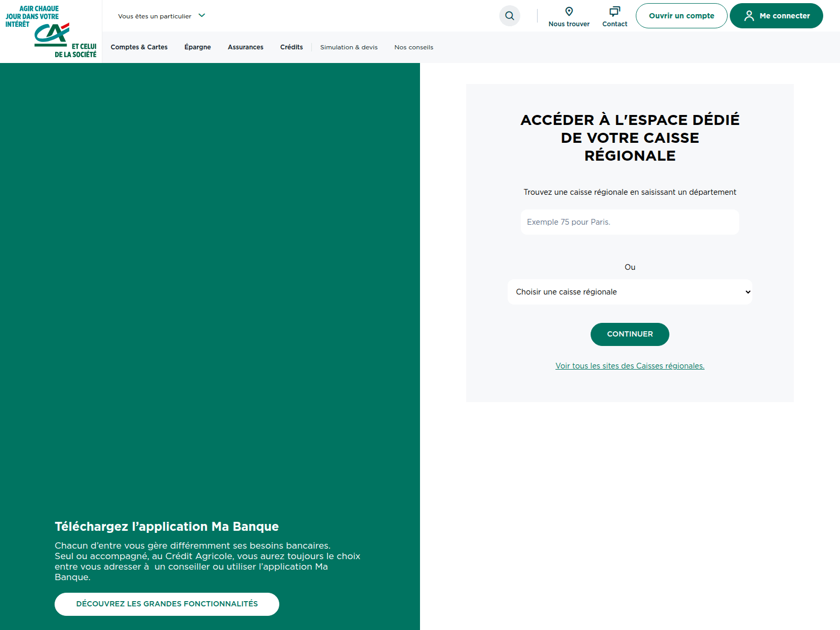Open Nos conseils section
Image resolution: width=840 pixels, height=630 pixels.
click(414, 47)
